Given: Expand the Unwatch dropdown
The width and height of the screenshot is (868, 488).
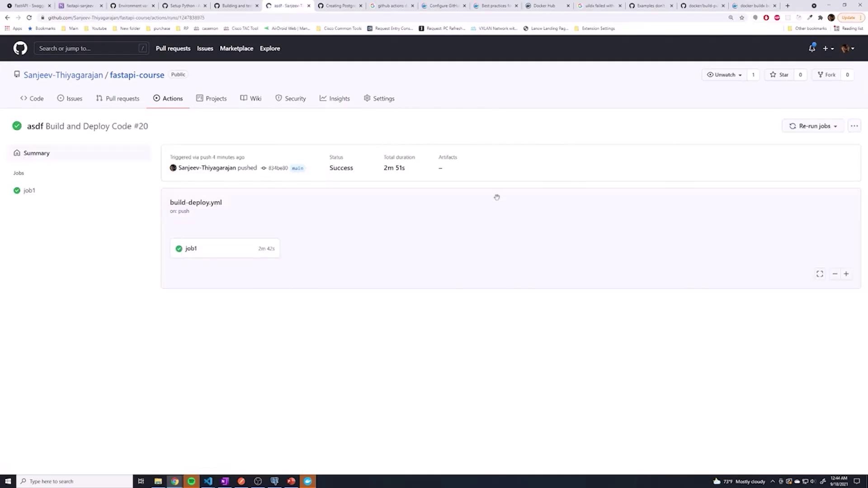Looking at the screenshot, I should (x=724, y=75).
